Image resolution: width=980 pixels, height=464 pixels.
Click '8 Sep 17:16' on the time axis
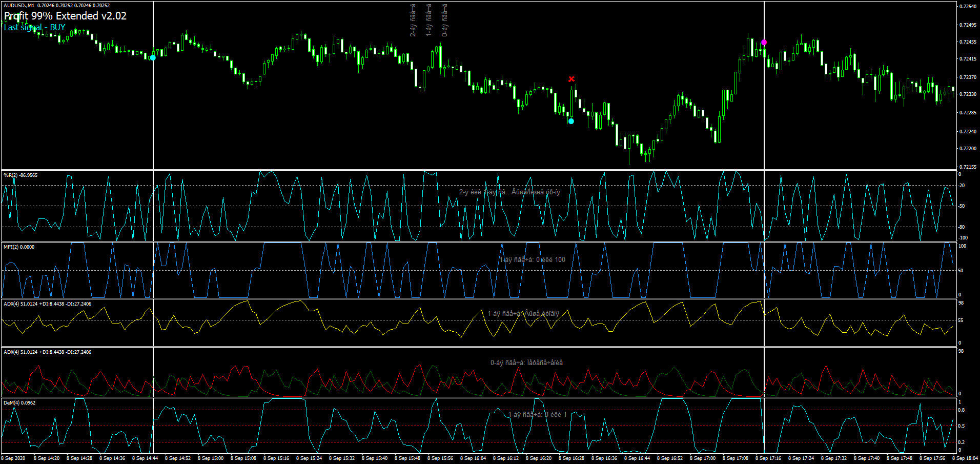coord(768,458)
